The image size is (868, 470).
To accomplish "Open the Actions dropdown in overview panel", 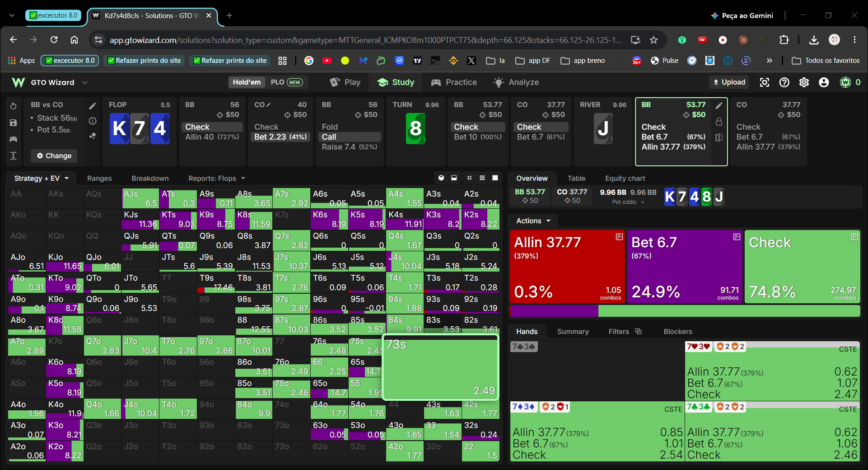I will 533,221.
